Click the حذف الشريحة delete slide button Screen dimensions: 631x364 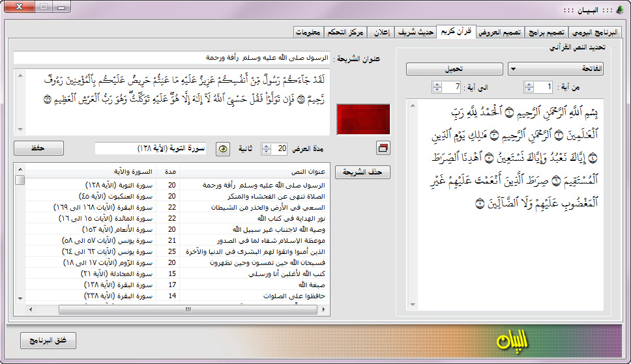(x=362, y=172)
